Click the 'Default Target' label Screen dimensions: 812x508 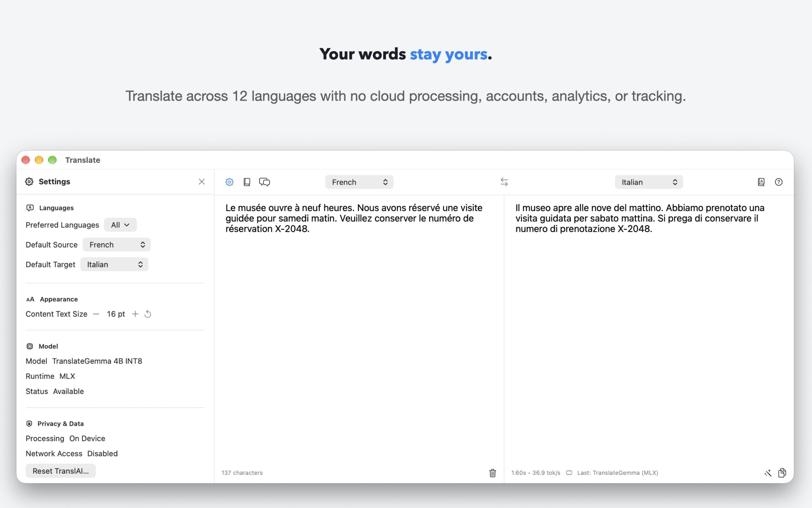(50, 264)
